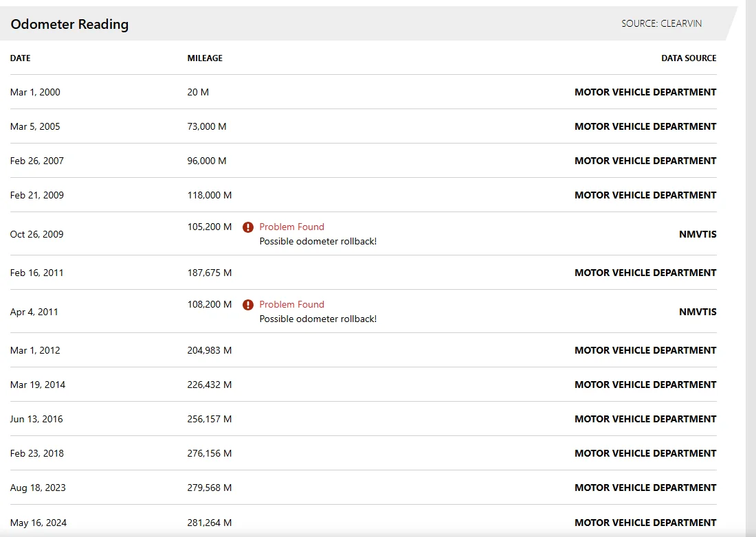756x537 pixels.
Task: Select the 226,432 M mileage value
Action: coord(210,385)
